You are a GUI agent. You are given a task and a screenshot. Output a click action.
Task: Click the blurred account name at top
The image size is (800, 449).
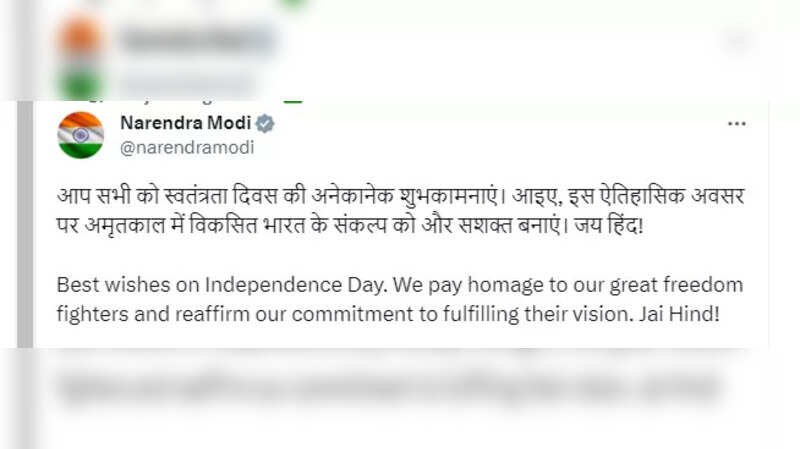coord(195,40)
